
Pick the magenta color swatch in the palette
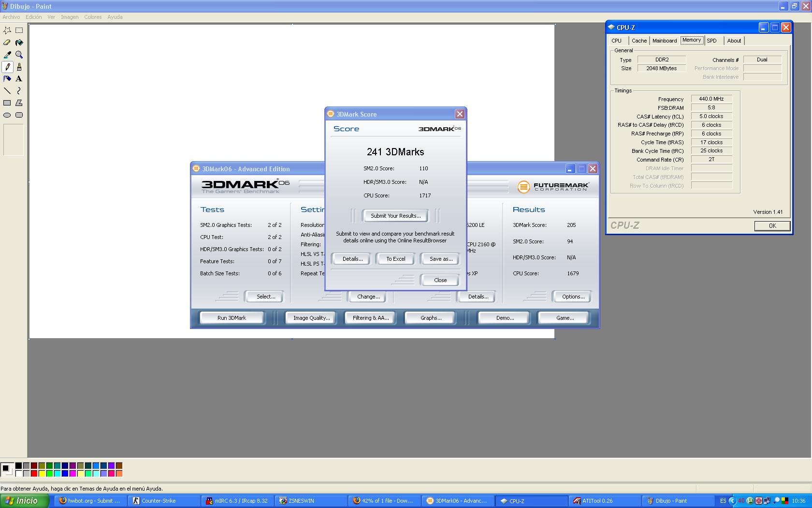[72, 473]
